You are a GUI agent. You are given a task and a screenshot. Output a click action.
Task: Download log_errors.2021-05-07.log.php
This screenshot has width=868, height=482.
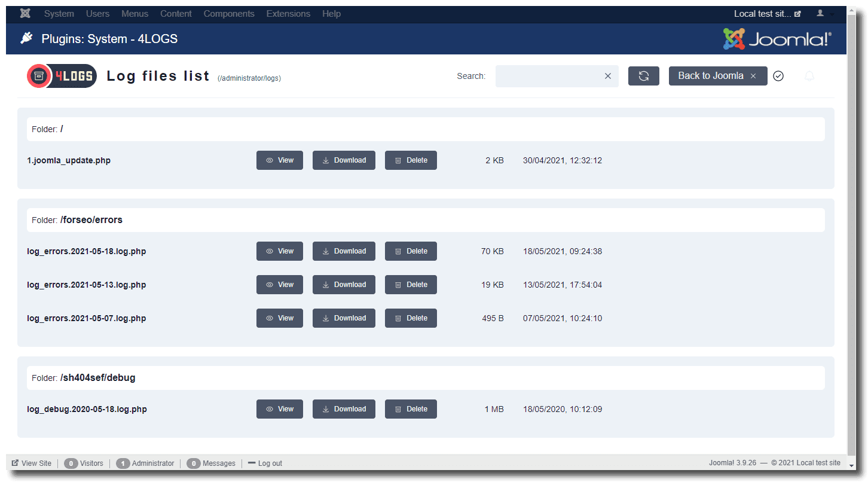pyautogui.click(x=344, y=318)
